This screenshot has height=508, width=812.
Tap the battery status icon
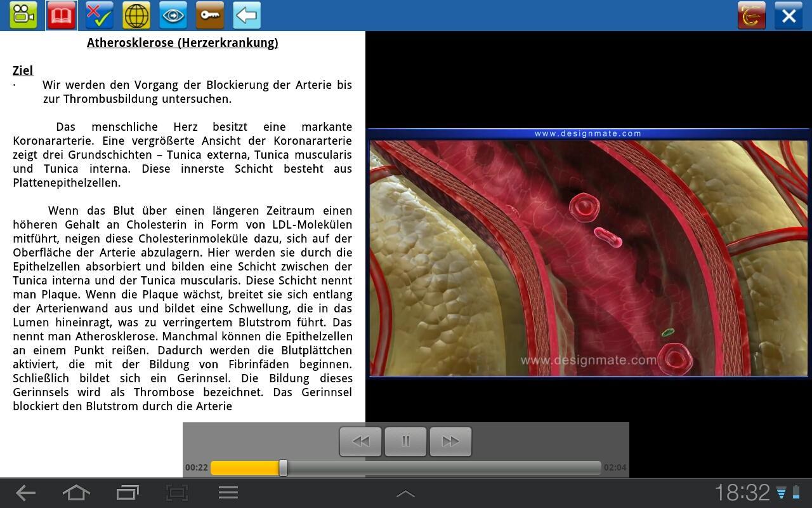(796, 493)
